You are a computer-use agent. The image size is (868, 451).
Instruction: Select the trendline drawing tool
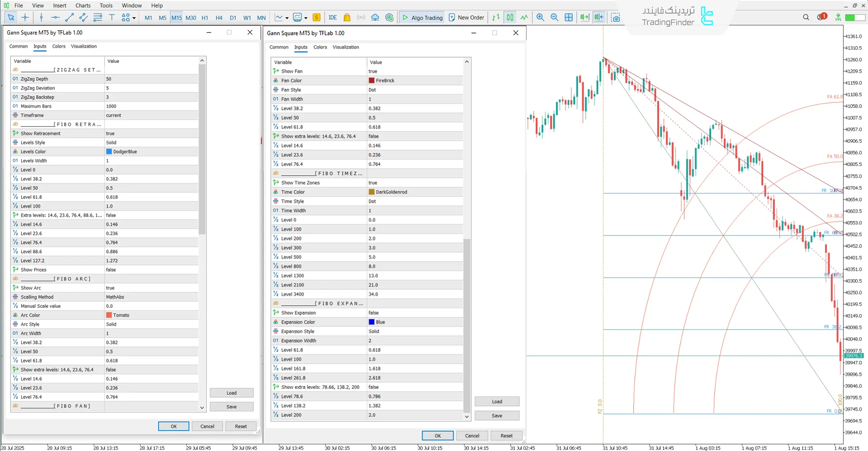pyautogui.click(x=69, y=17)
